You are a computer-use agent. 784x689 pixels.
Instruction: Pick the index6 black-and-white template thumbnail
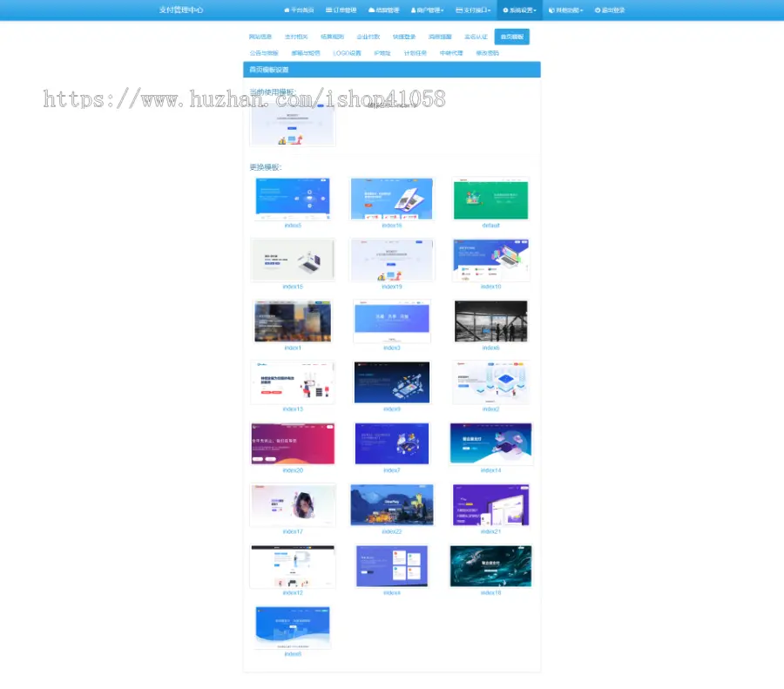(x=490, y=321)
